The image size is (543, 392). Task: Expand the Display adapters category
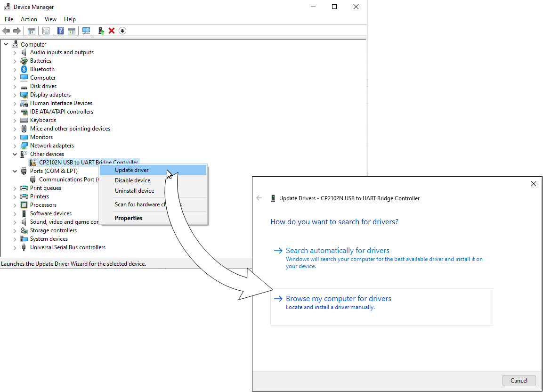15,95
